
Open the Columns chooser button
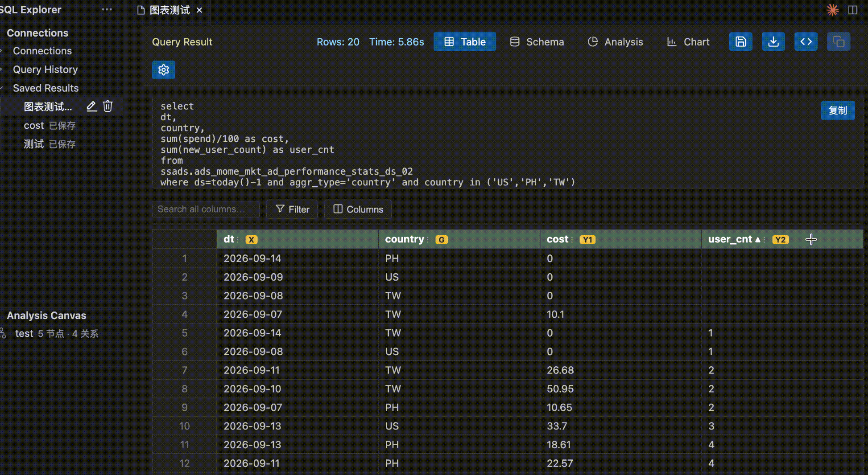(358, 209)
